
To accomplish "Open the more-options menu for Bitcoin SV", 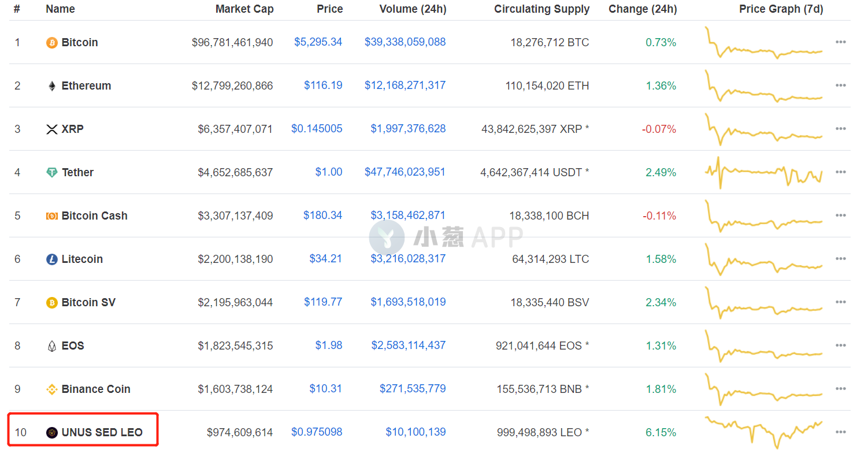I will pos(840,302).
